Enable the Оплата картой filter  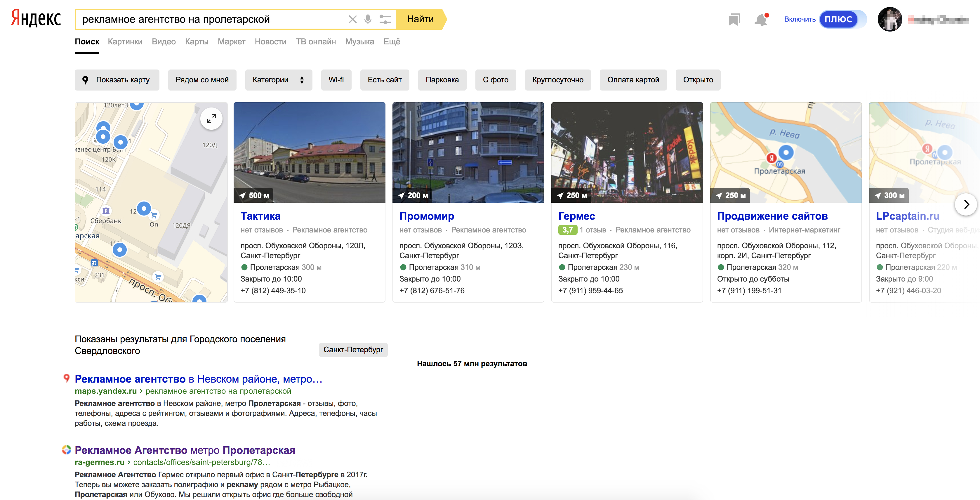point(633,80)
